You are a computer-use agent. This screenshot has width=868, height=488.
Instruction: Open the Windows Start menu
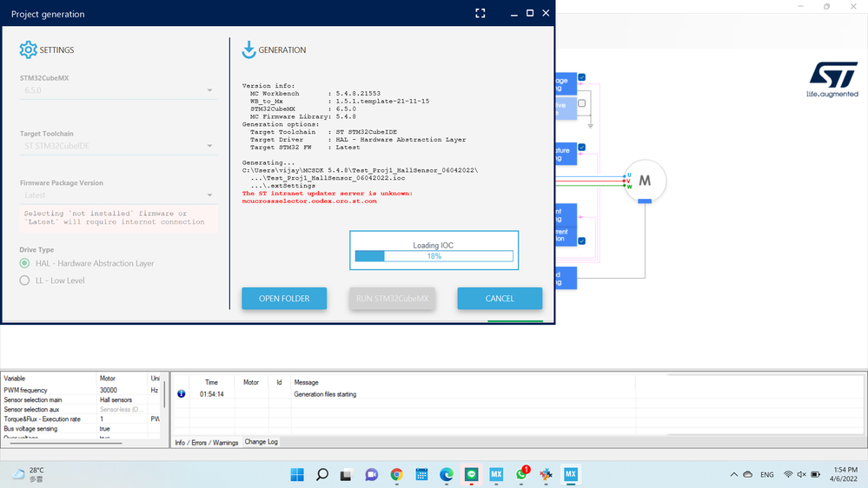[297, 475]
